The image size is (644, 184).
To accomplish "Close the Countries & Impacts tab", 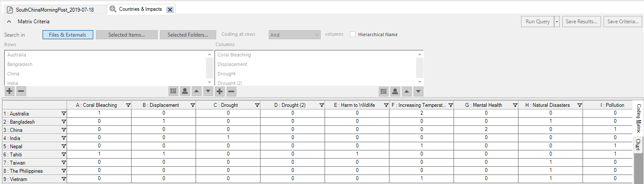I will point(170,9).
